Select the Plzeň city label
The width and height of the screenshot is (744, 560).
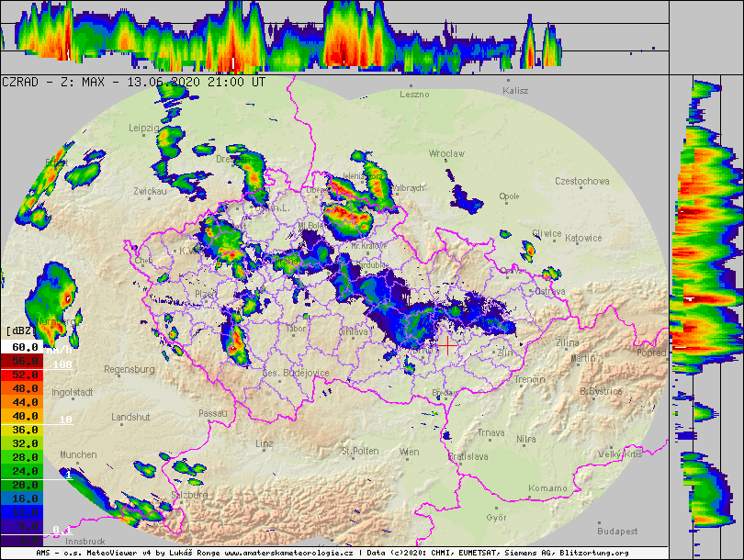point(206,295)
